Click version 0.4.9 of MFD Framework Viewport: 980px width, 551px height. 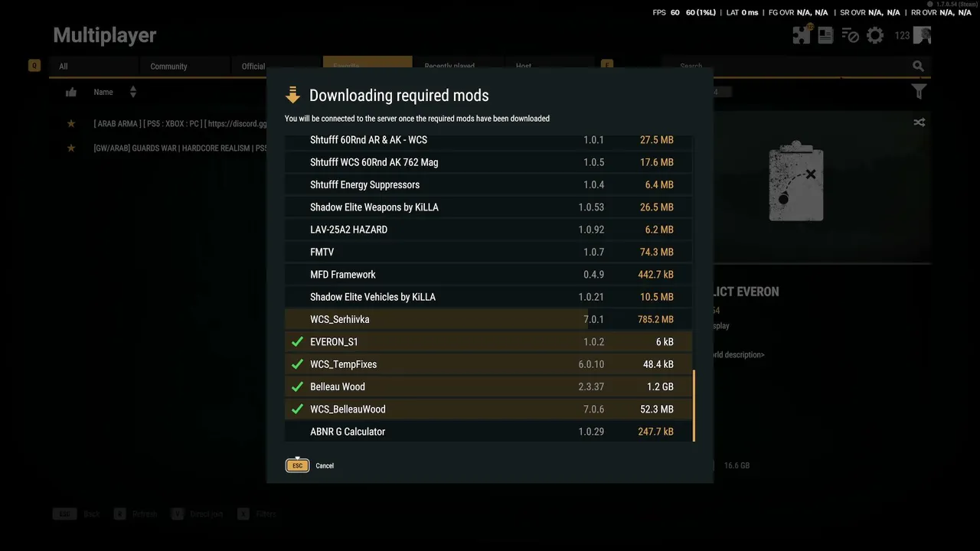click(593, 275)
